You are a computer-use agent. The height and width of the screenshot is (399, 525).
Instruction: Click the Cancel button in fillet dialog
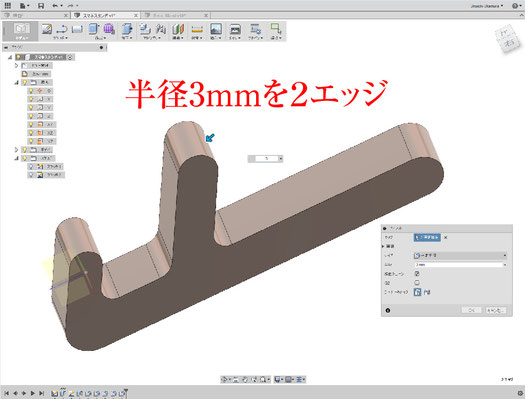point(495,310)
